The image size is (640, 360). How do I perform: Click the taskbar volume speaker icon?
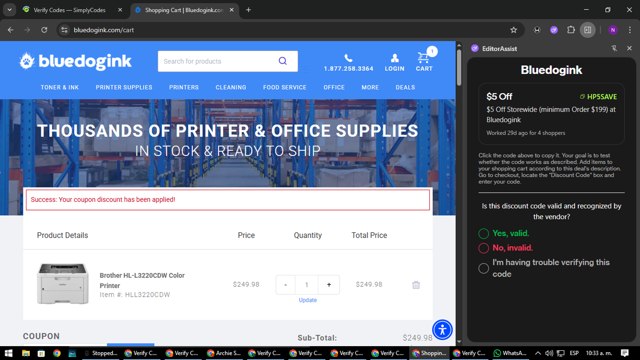pos(549,353)
